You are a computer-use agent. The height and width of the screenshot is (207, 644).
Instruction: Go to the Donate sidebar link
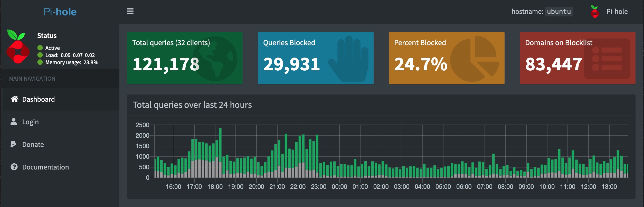pyautogui.click(x=33, y=145)
